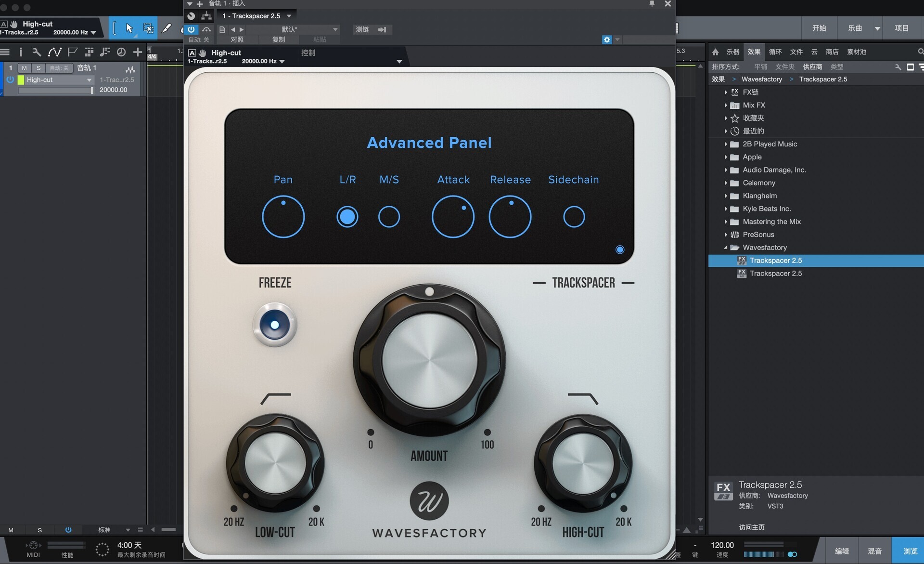
Task: Open the track inspector info icon
Action: tap(21, 52)
